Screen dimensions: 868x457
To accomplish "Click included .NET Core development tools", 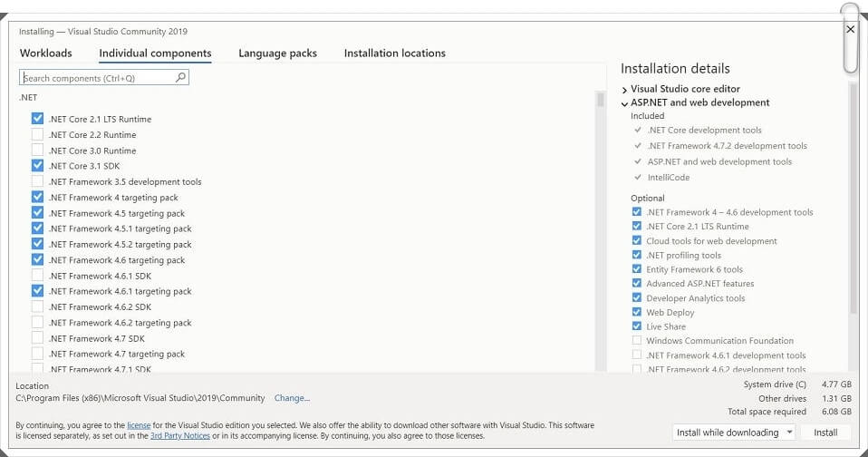I will [x=705, y=131].
